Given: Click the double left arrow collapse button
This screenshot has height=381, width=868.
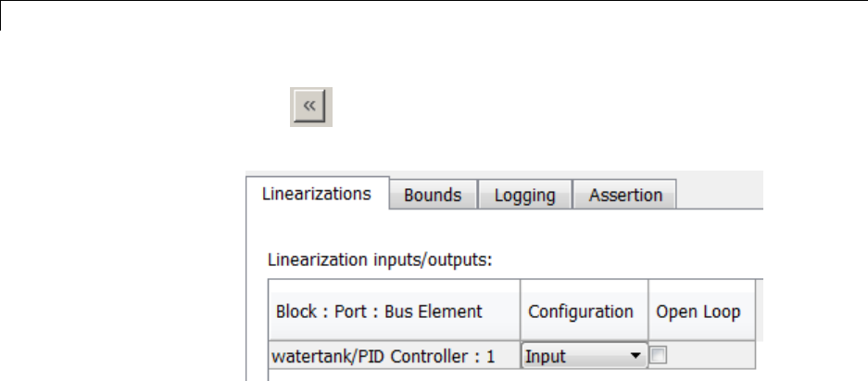Looking at the screenshot, I should [x=310, y=107].
